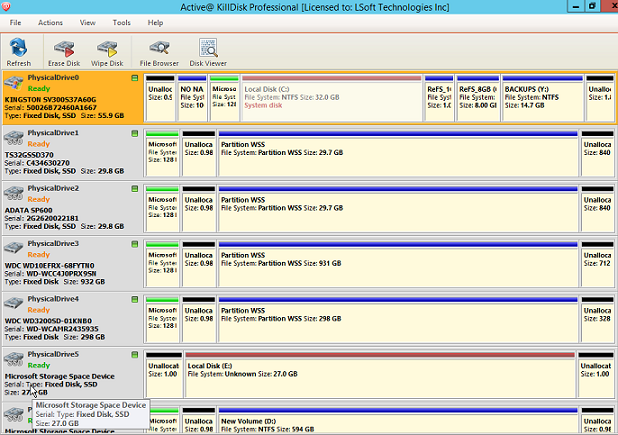Toggle the green checkbox for PhysicalDrive5
The height and width of the screenshot is (435, 618).
(x=135, y=355)
